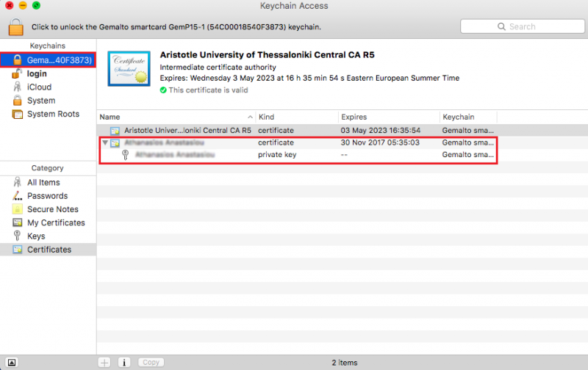Click the certificate title Aristotle University of Thessaloniki
Screen dimensions: 588x370
(x=267, y=54)
